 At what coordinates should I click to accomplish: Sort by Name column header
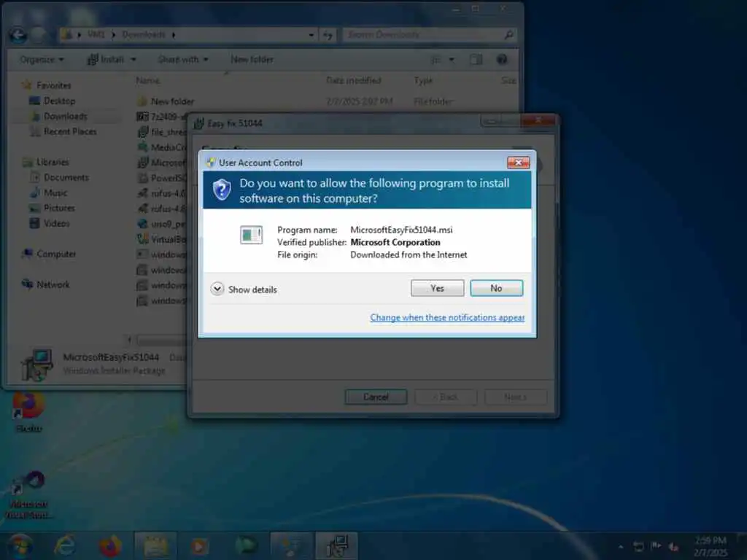pos(147,80)
